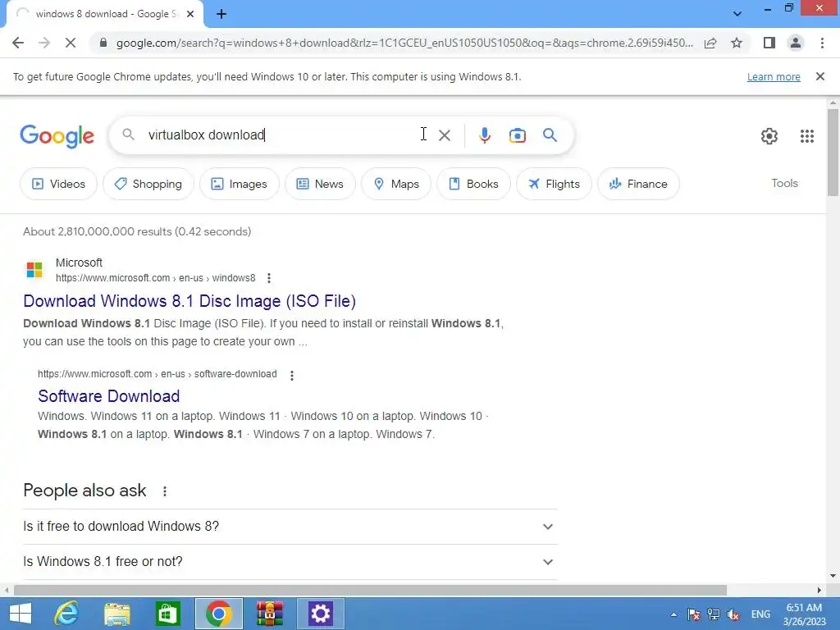This screenshot has height=630, width=840.
Task: Open File Explorer from the taskbar
Action: click(x=116, y=614)
